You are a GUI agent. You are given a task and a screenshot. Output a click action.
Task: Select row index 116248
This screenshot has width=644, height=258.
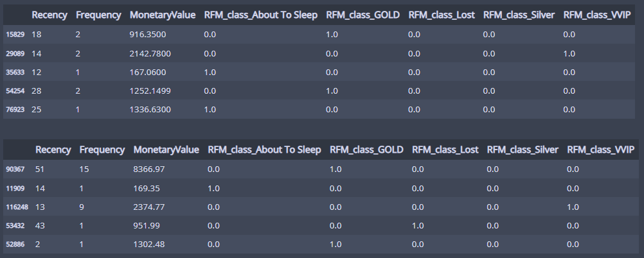click(x=17, y=207)
